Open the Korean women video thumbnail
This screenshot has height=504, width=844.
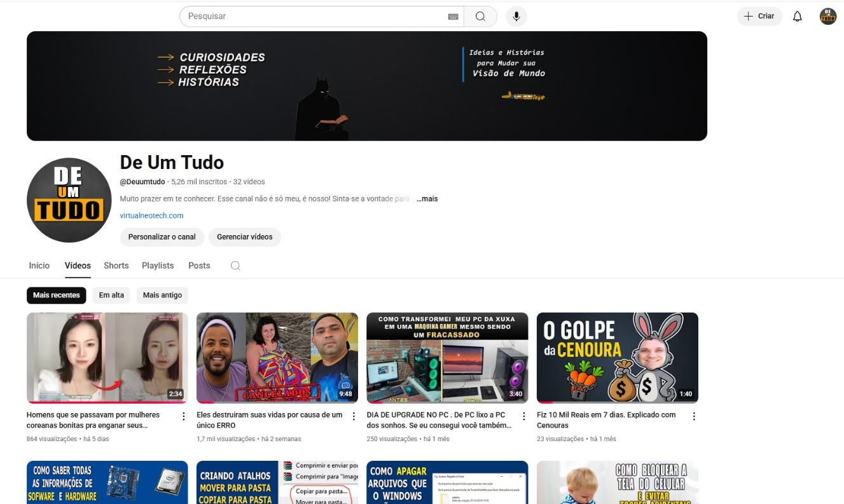point(107,358)
